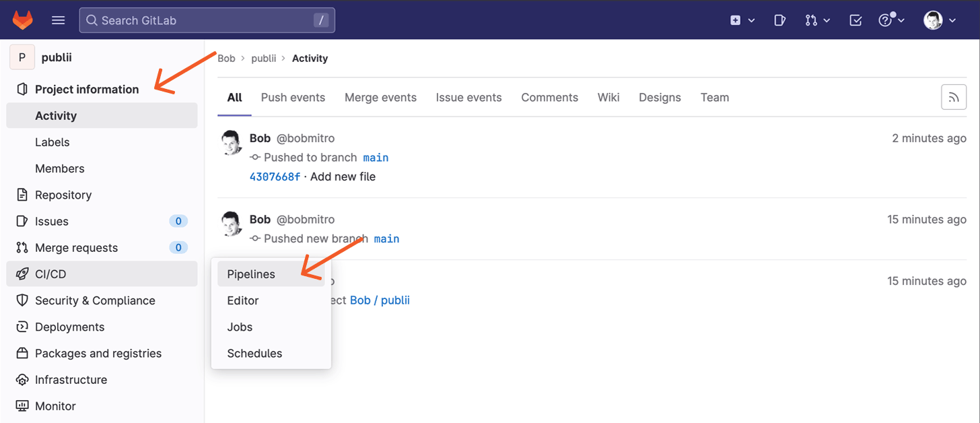980x423 pixels.
Task: Click the Deployments icon in the sidebar
Action: 22,327
